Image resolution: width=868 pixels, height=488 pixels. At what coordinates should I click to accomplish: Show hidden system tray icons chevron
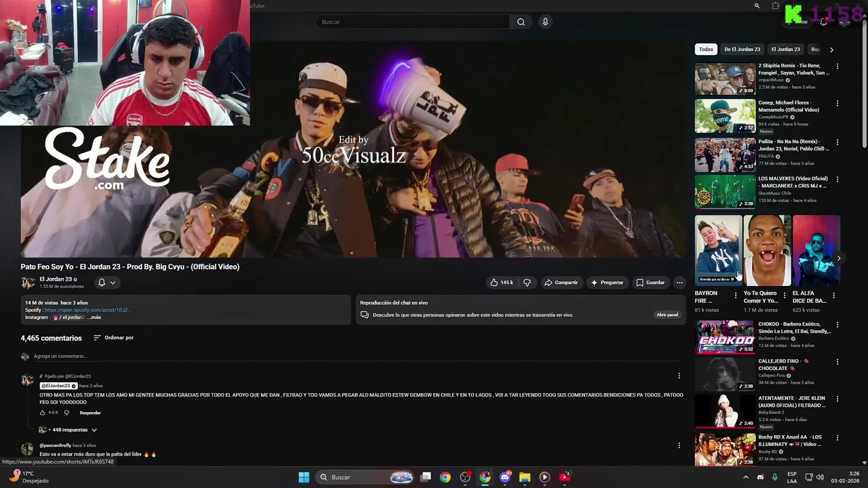coord(746,477)
